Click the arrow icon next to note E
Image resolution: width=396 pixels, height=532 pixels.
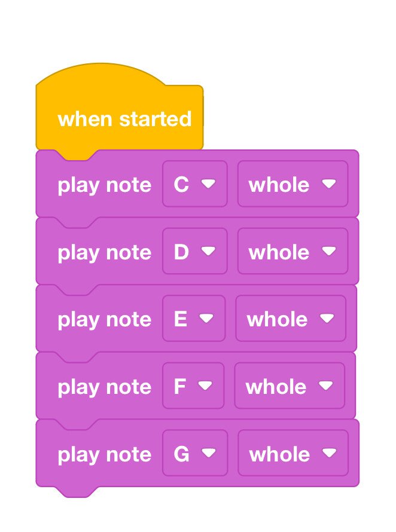(206, 318)
